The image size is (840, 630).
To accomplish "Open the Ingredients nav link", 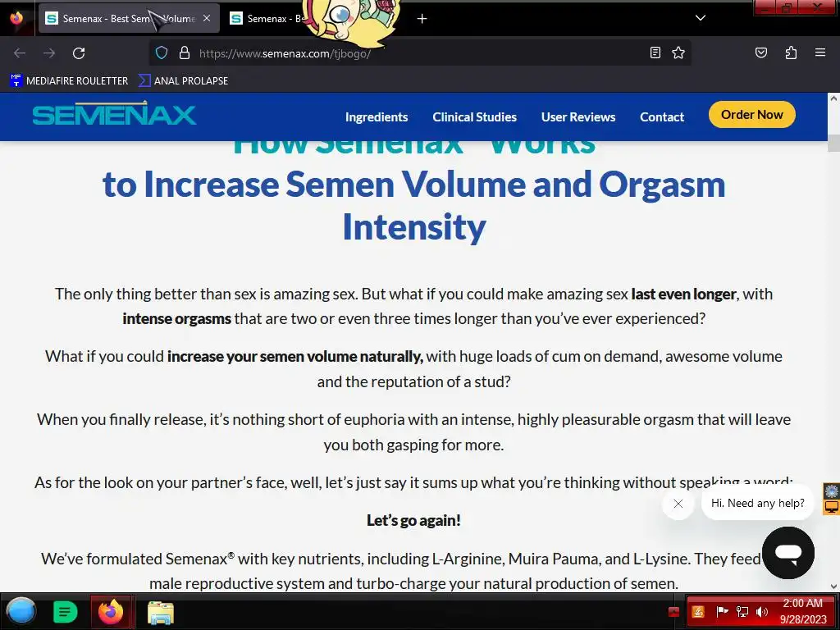I will tap(377, 116).
